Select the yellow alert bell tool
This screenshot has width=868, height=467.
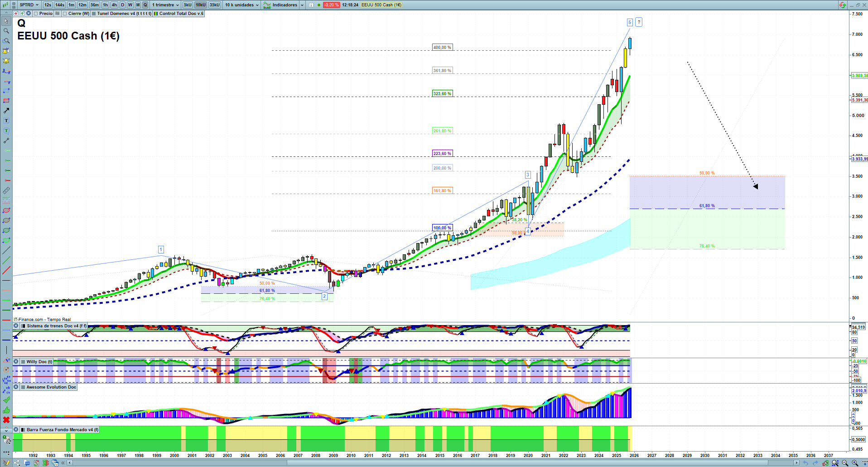6,61
